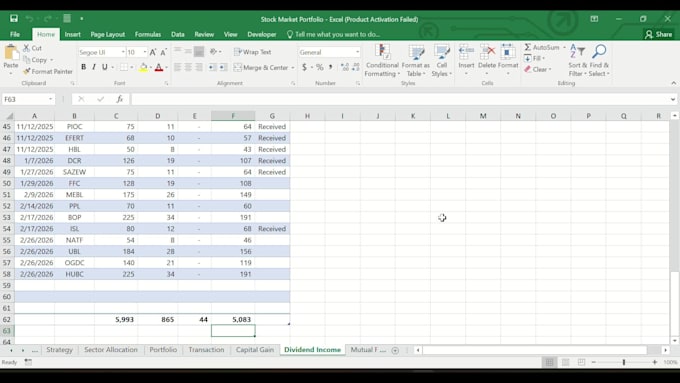Open the File menu

[15, 34]
